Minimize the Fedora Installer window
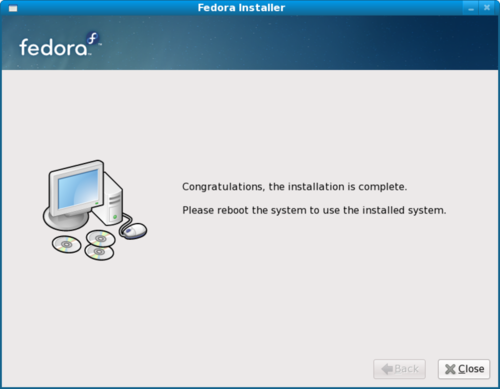The width and height of the screenshot is (500, 389). (471, 8)
